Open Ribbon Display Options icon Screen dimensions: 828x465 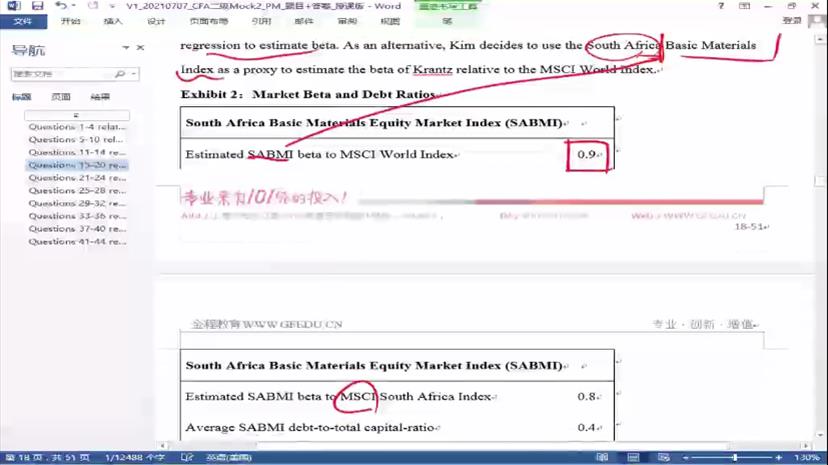(745, 6)
